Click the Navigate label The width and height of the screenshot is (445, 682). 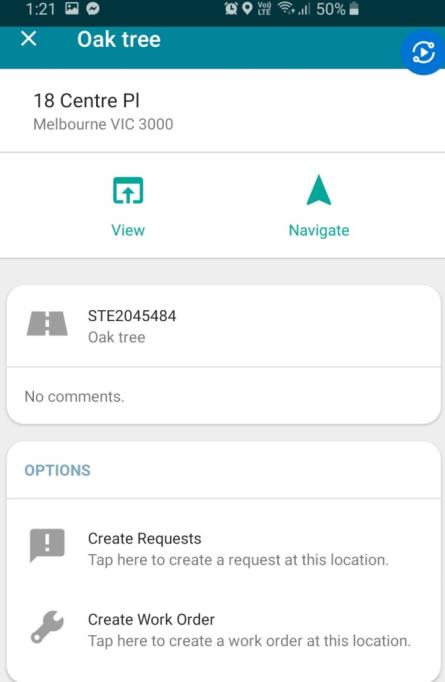point(319,230)
